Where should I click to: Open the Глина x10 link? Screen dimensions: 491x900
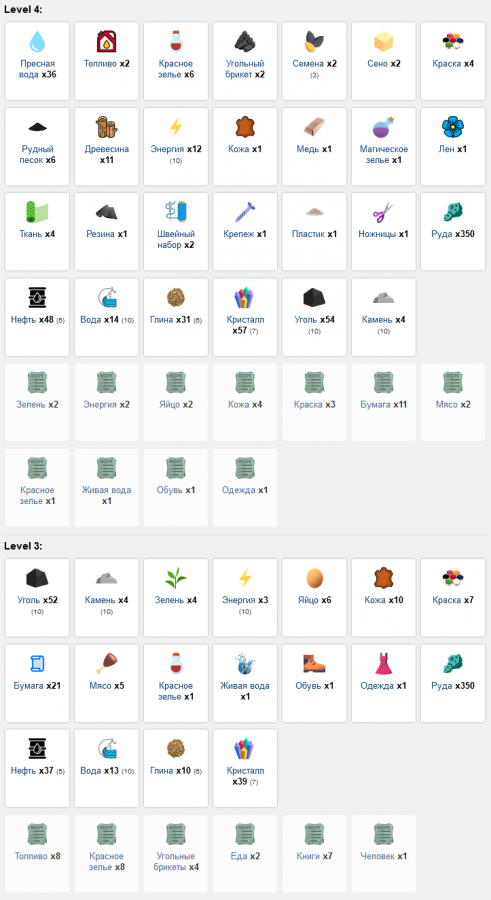(171, 771)
